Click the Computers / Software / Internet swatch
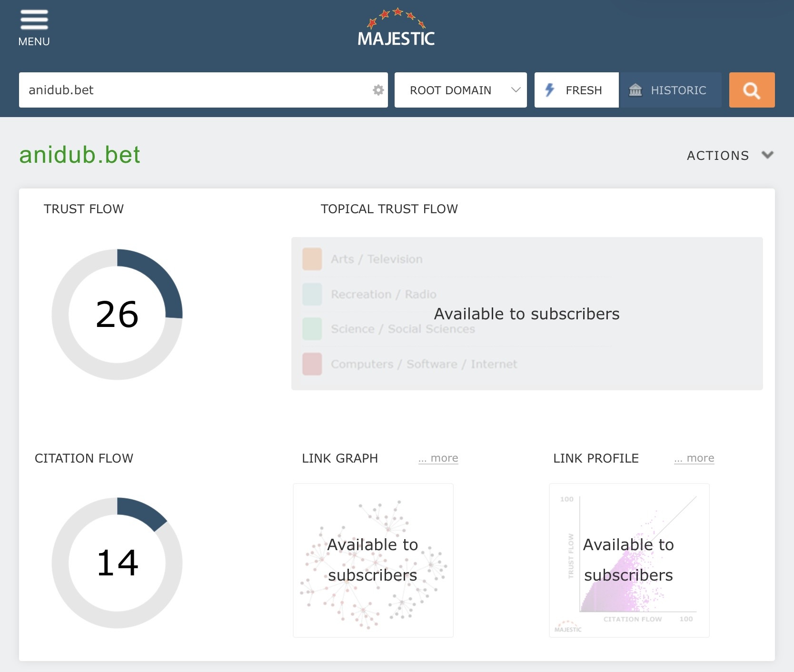Viewport: 794px width, 672px height. (x=312, y=364)
